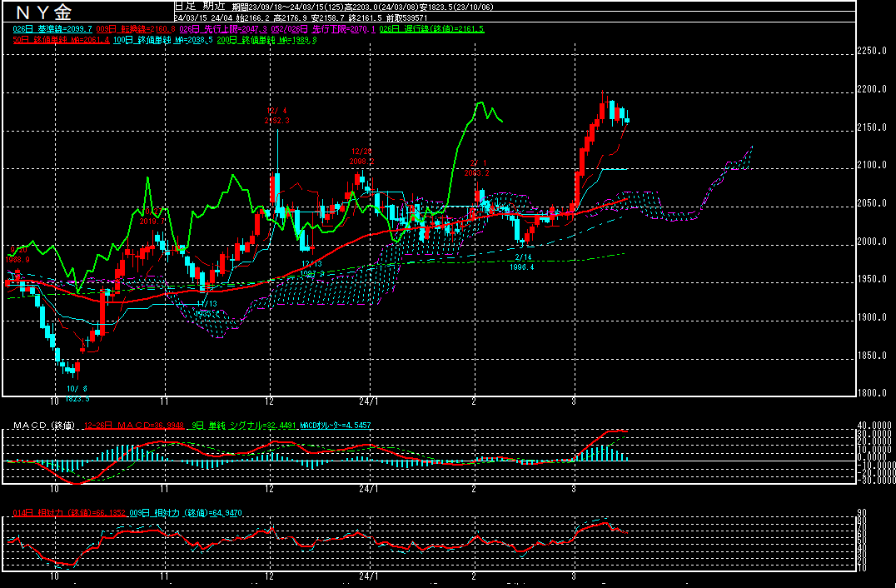The width and height of the screenshot is (896, 588).
Task: Click month label 3 under price chart
Action: point(574,401)
